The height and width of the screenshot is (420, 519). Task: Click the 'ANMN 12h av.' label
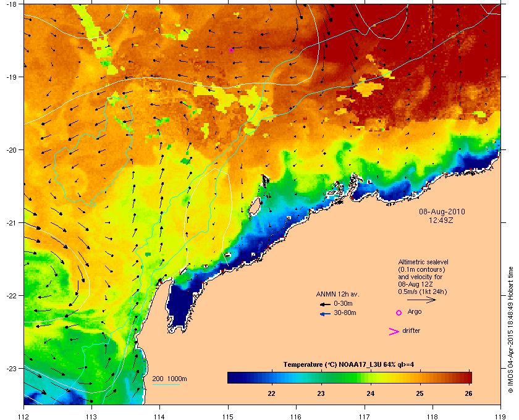click(x=337, y=294)
